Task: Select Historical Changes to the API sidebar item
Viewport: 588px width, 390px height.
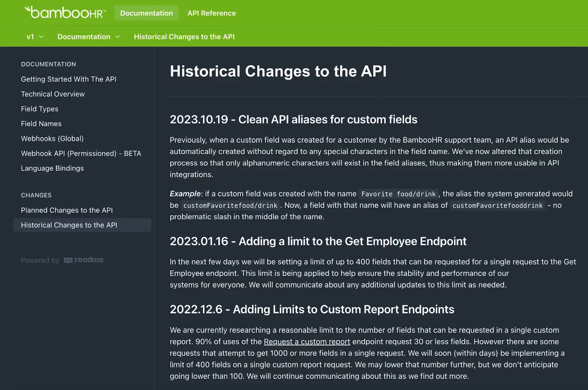Action: [82, 225]
